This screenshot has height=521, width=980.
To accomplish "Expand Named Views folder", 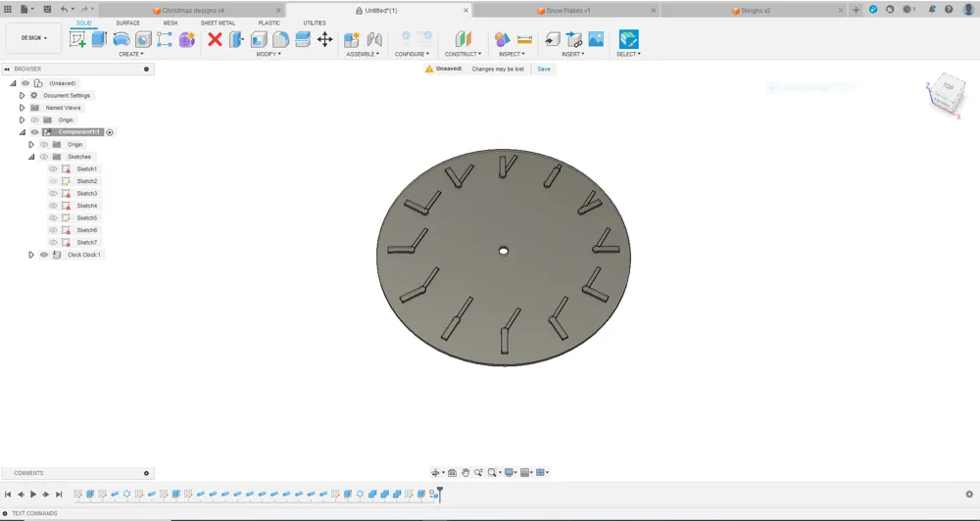I will (x=22, y=108).
